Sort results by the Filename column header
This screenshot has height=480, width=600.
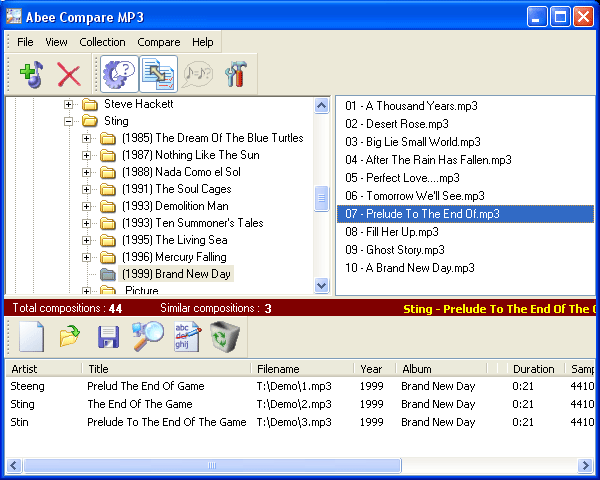click(x=302, y=369)
